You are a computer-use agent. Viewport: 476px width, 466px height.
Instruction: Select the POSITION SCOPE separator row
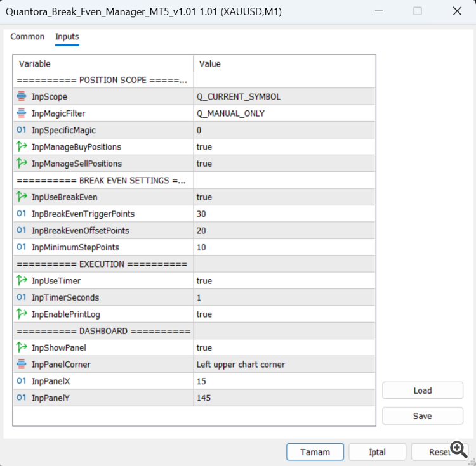pyautogui.click(x=194, y=80)
